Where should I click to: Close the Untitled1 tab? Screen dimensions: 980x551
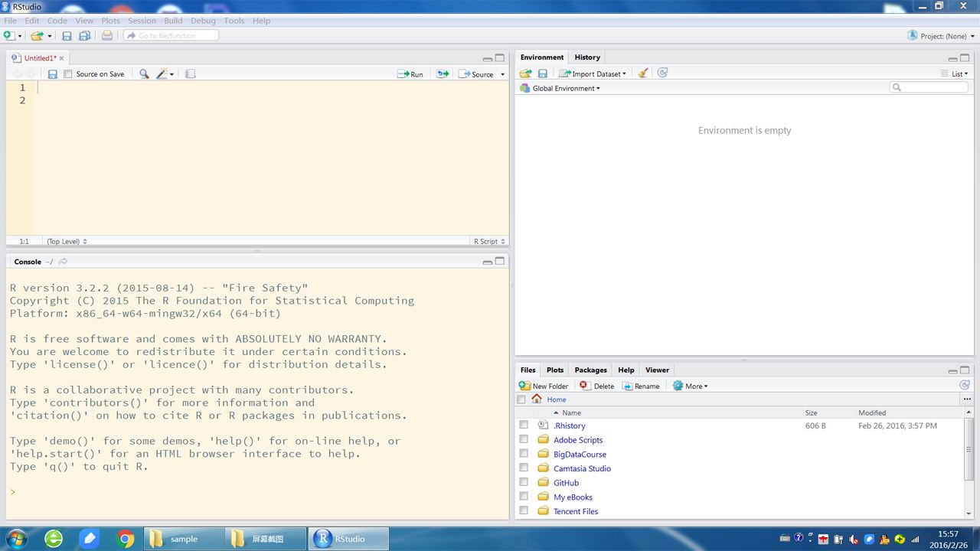point(62,58)
